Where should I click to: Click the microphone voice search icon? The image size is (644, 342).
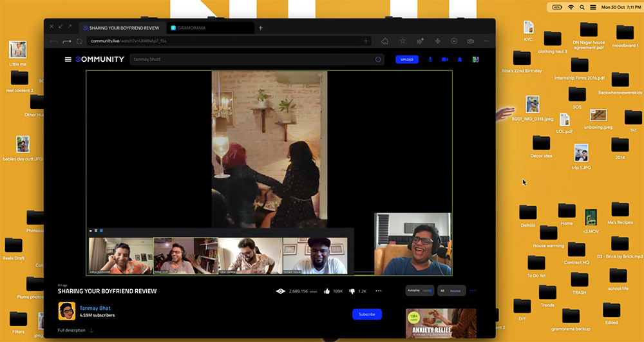point(430,59)
